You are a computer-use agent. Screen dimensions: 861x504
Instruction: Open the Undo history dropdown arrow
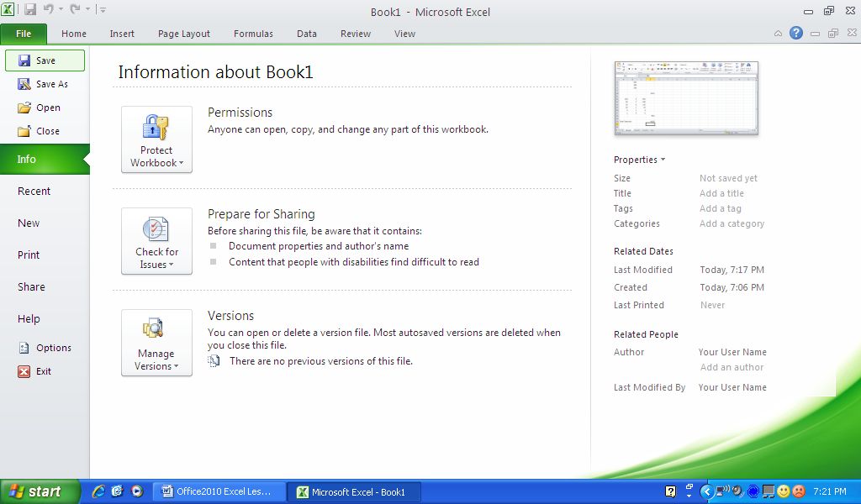click(61, 9)
